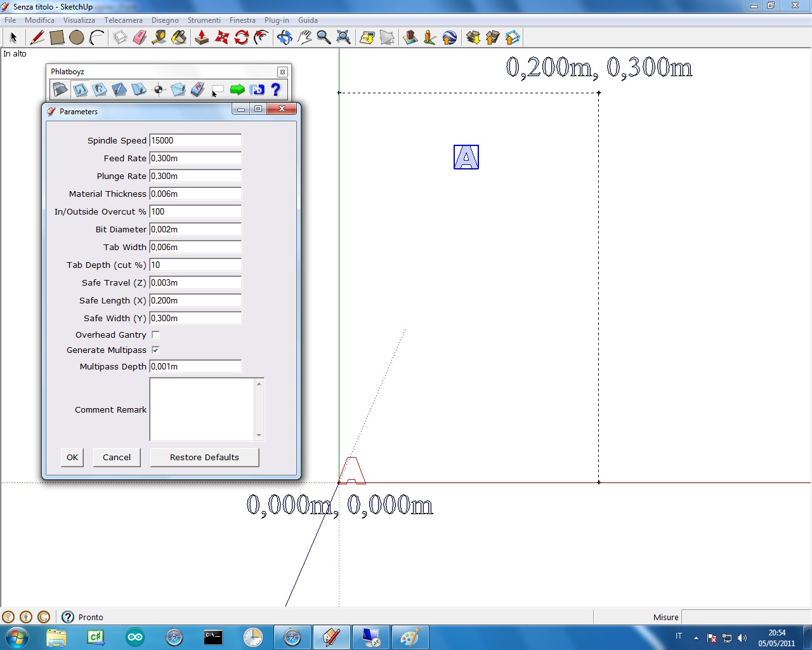Open the Plug-in menu
This screenshot has height=650, width=812.
coord(277,20)
